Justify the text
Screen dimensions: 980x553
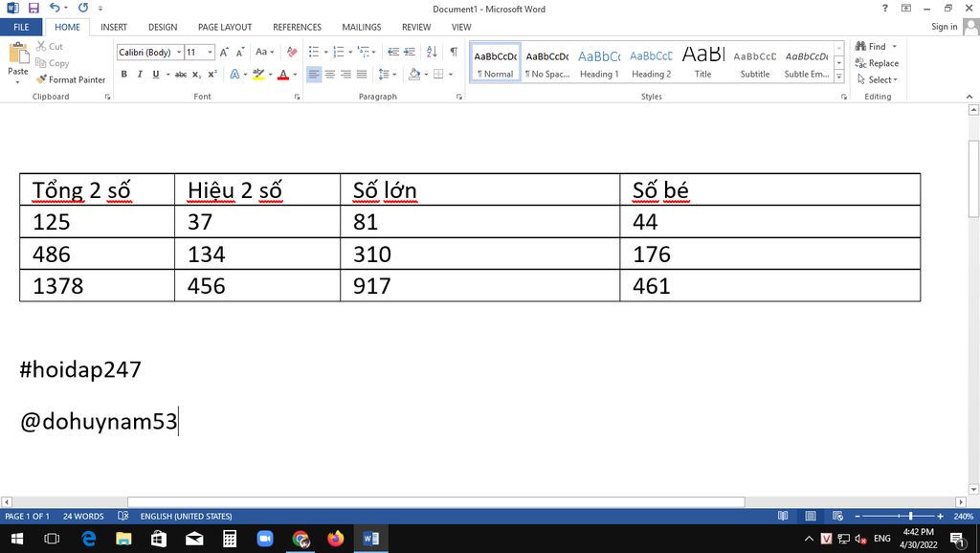361,74
